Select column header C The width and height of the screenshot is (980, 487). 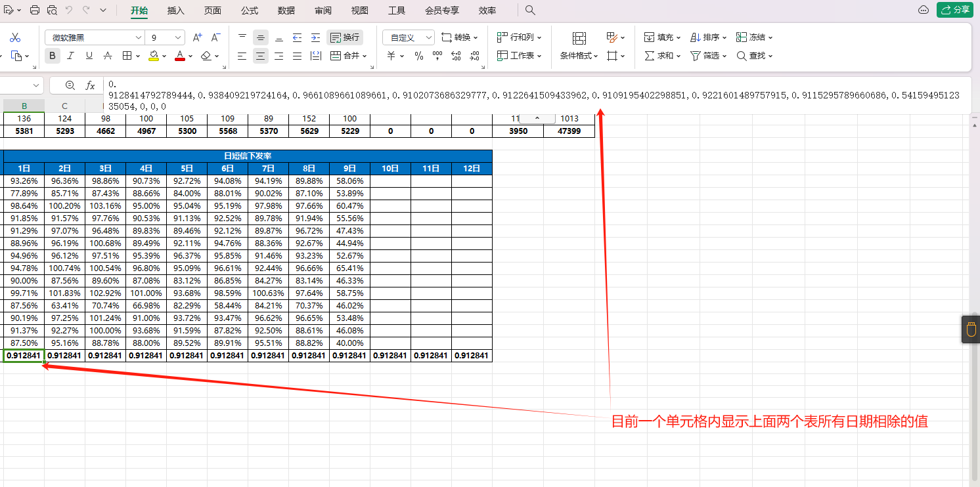[64, 106]
